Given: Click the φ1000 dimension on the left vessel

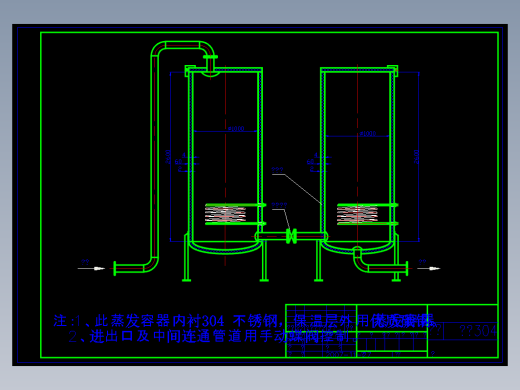Looking at the screenshot, I should pos(236,129).
